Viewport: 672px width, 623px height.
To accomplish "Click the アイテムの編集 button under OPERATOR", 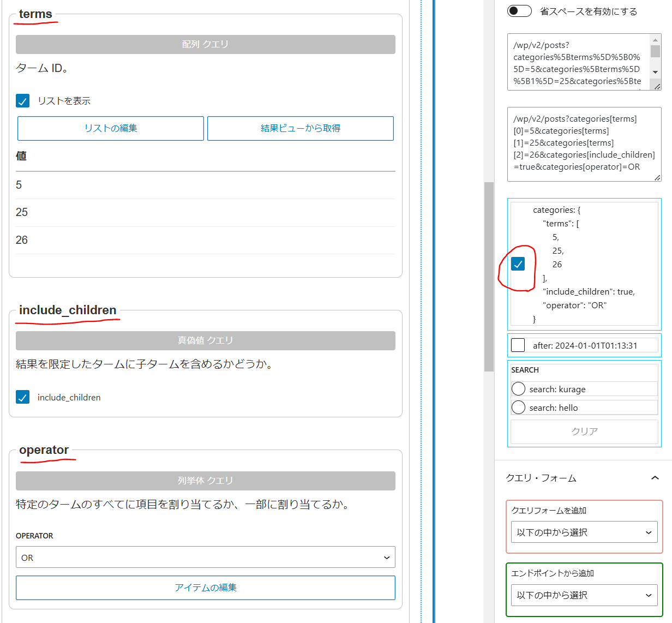I will click(x=205, y=588).
